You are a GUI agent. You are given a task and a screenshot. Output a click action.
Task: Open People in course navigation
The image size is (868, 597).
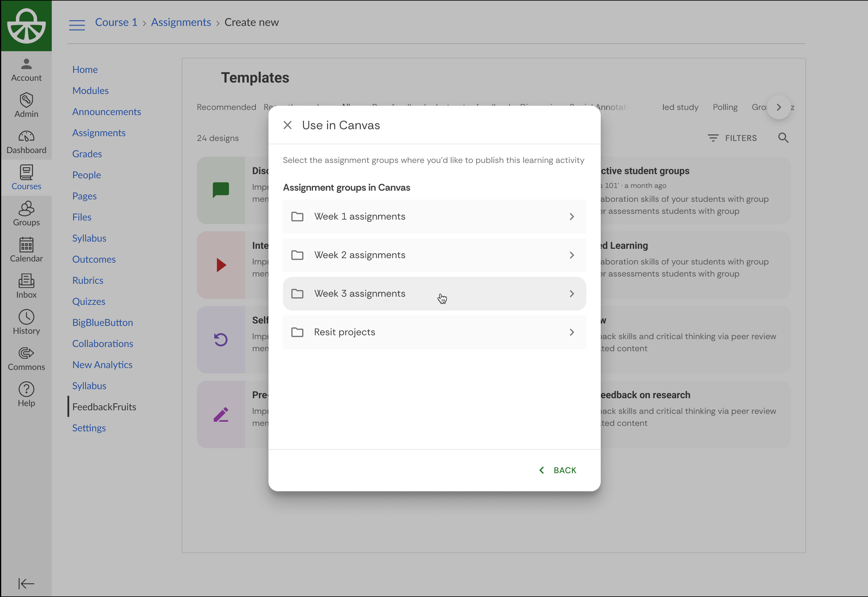86,175
